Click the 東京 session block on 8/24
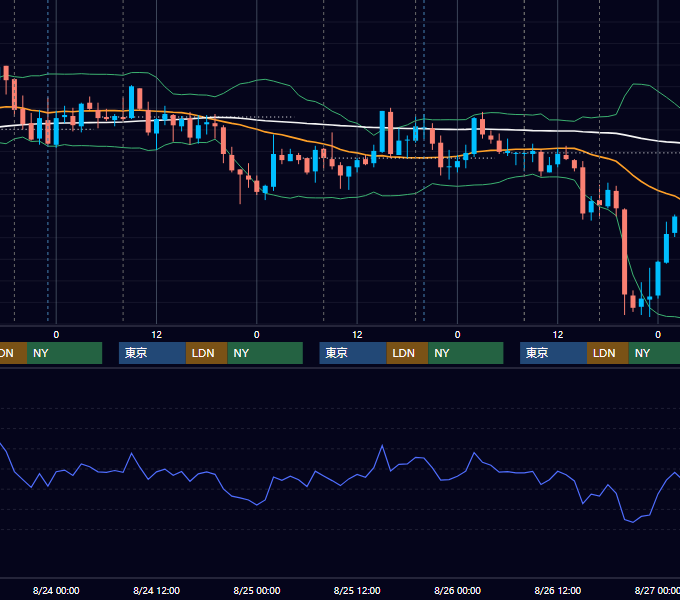Viewport: 680px width, 600px height. (152, 353)
